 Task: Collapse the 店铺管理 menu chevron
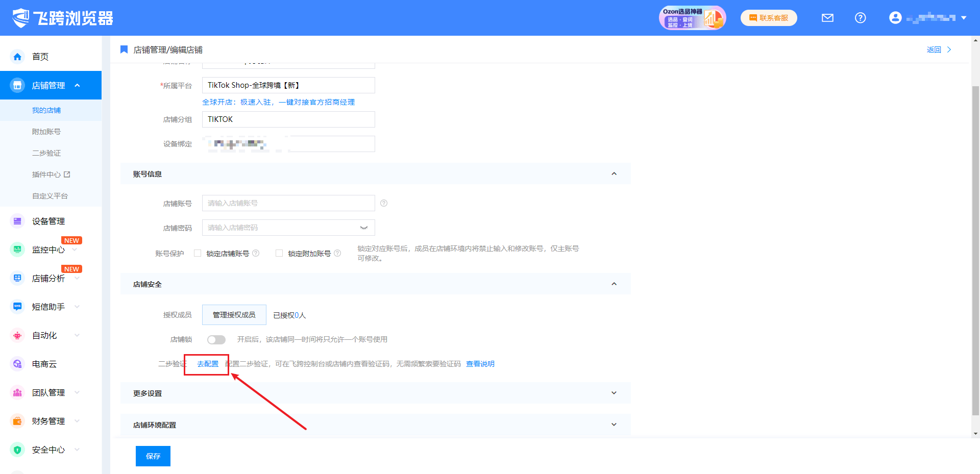point(78,85)
